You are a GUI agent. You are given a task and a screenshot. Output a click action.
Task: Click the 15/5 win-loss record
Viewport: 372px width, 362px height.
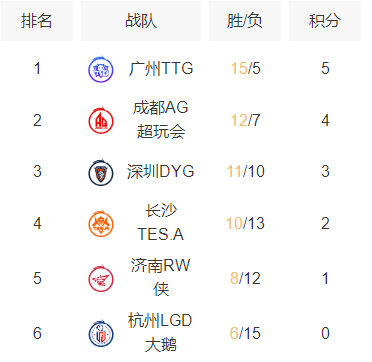pyautogui.click(x=246, y=69)
